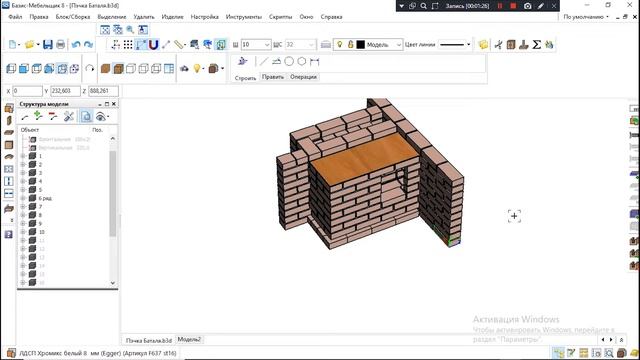Click scroll-down arrow of structure tree
The image size is (640, 360).
coord(113,283)
